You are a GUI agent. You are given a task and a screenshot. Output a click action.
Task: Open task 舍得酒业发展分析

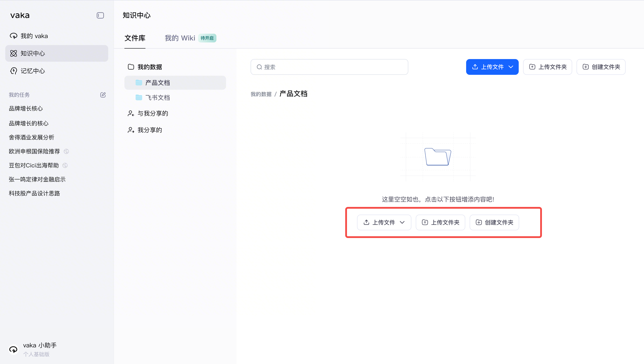(x=32, y=137)
